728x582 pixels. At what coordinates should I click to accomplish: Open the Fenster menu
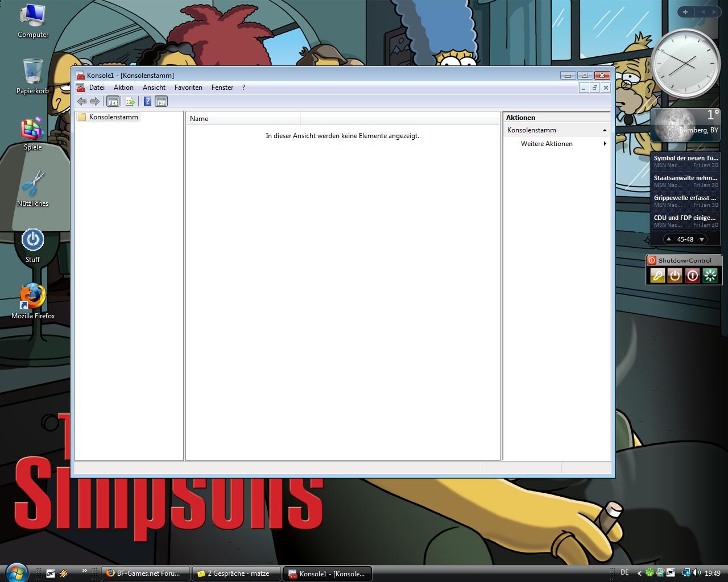point(222,88)
